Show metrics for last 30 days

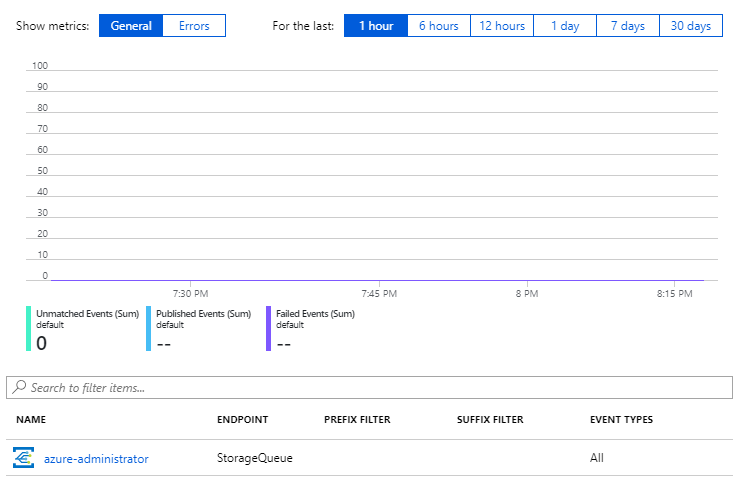[691, 26]
